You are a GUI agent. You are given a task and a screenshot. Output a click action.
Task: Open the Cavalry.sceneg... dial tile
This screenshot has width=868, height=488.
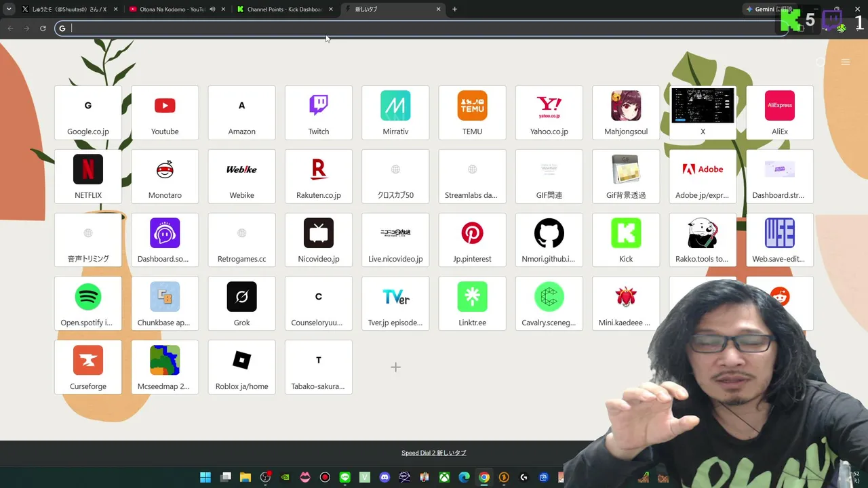549,304
